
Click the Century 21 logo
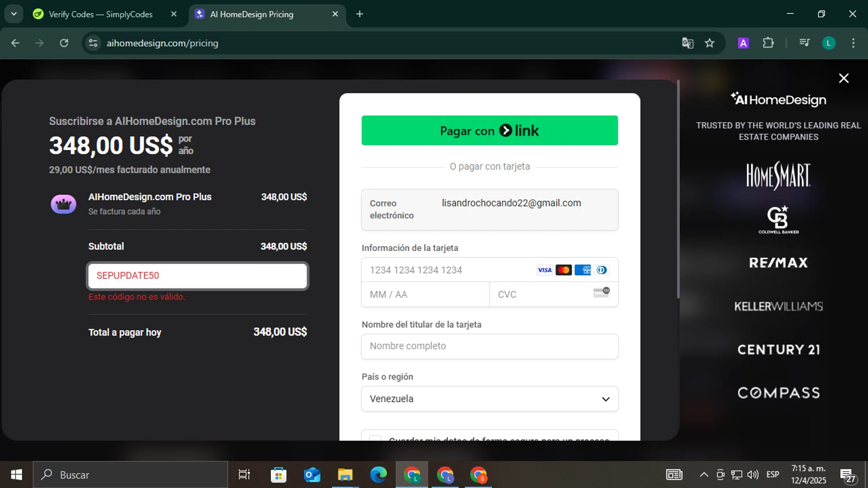(778, 350)
